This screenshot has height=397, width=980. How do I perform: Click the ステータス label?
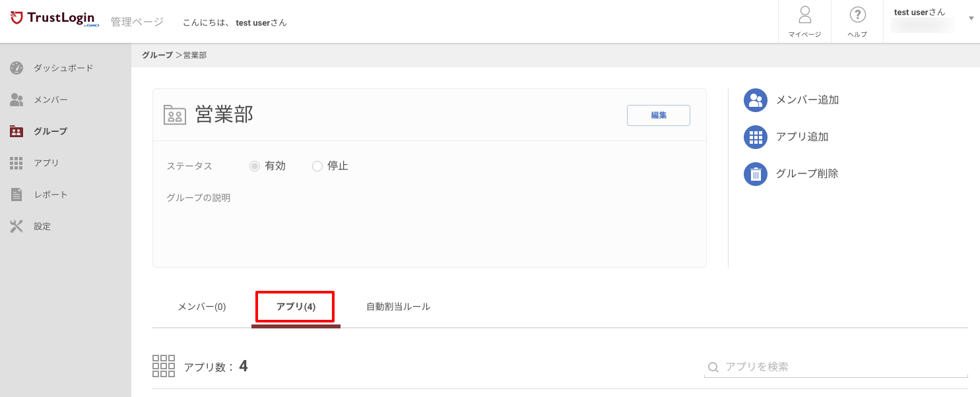(x=189, y=166)
